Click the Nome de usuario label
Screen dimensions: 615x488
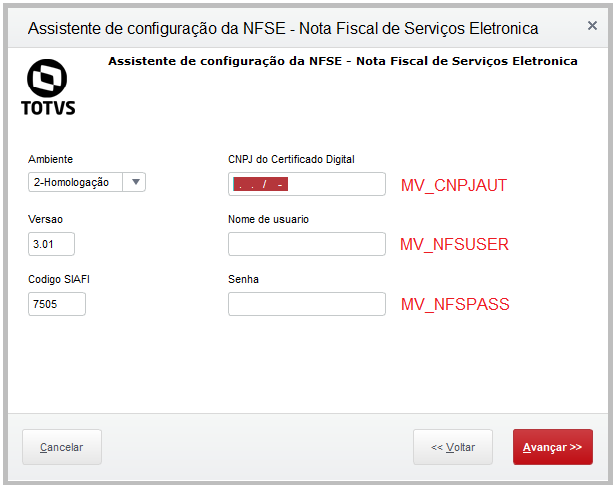click(275, 219)
